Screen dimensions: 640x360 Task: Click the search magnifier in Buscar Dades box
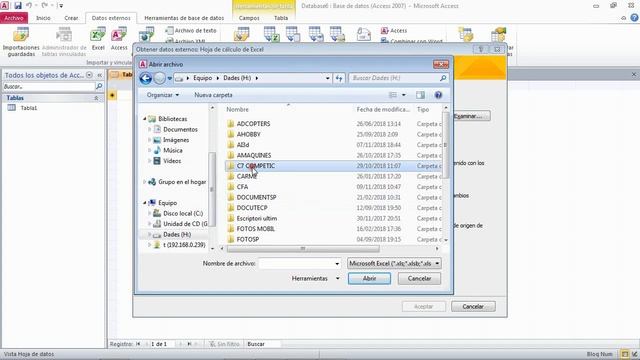click(x=443, y=78)
